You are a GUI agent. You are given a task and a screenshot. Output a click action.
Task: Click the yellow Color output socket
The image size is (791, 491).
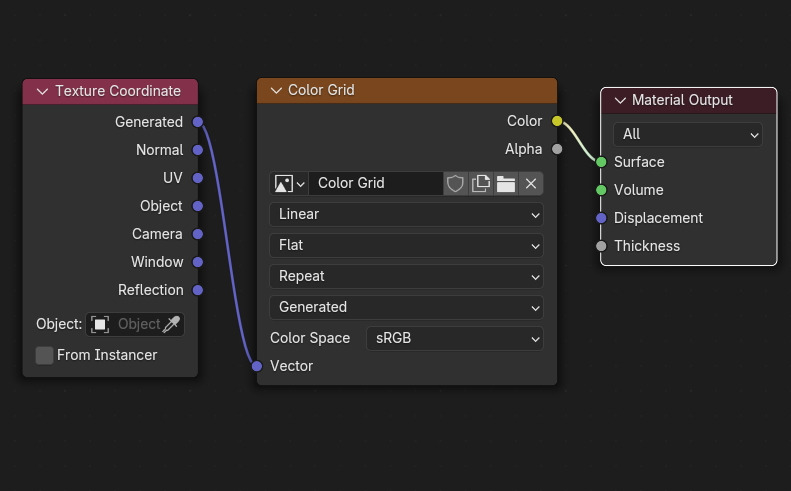pos(557,121)
